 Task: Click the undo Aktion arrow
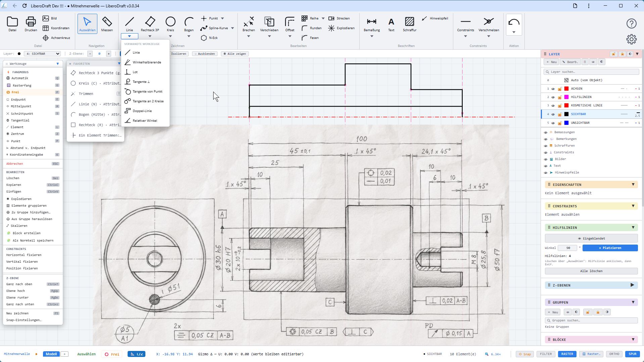pos(514,22)
